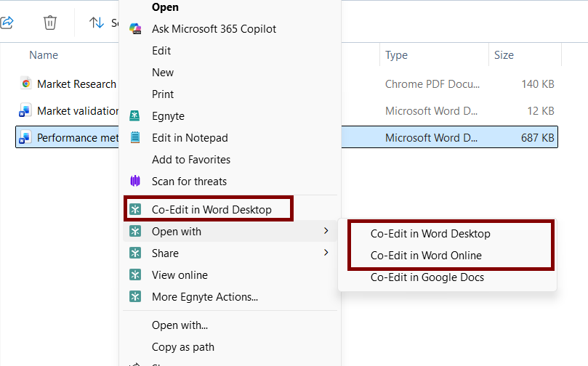Image resolution: width=588 pixels, height=366 pixels.
Task: Click Microsoft Word D... type of 687 KB file
Action: (431, 138)
